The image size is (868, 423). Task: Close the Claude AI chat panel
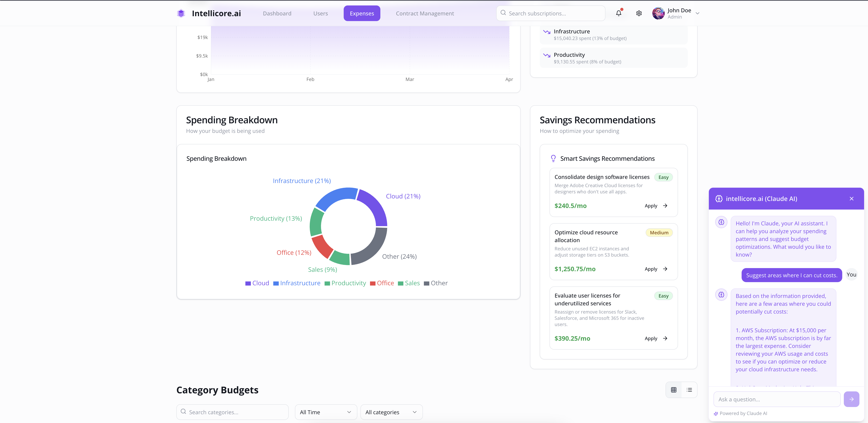pyautogui.click(x=851, y=198)
